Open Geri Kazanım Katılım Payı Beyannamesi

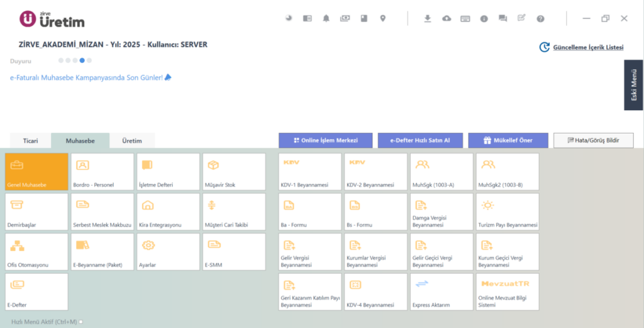[x=310, y=292]
